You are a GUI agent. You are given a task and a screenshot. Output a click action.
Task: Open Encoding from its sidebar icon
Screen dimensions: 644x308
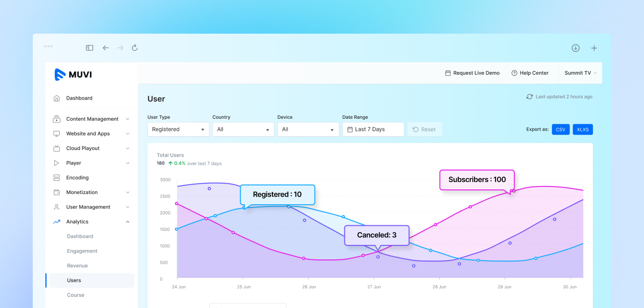(x=57, y=178)
